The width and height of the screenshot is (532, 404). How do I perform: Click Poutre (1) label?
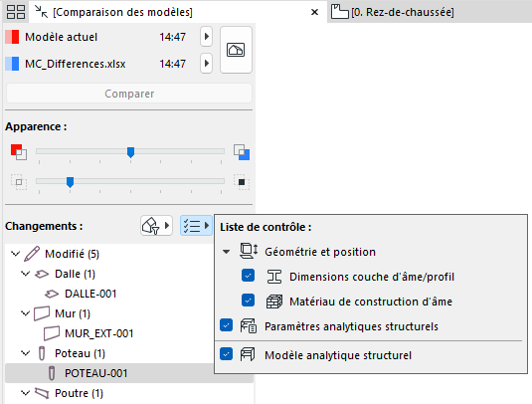pos(79,393)
